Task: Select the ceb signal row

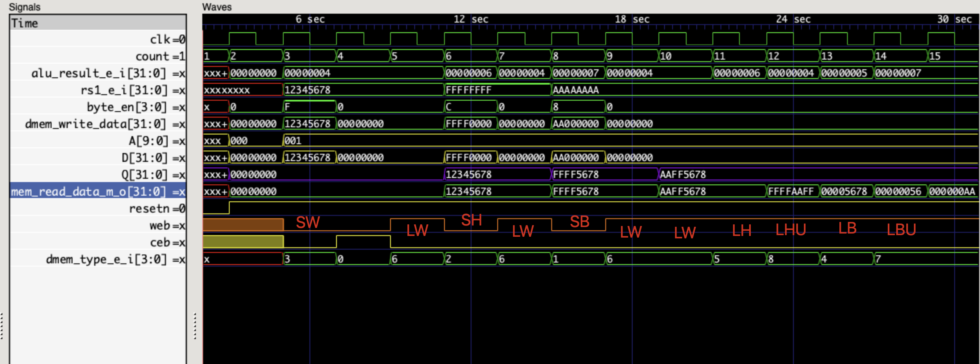Action: (98, 242)
